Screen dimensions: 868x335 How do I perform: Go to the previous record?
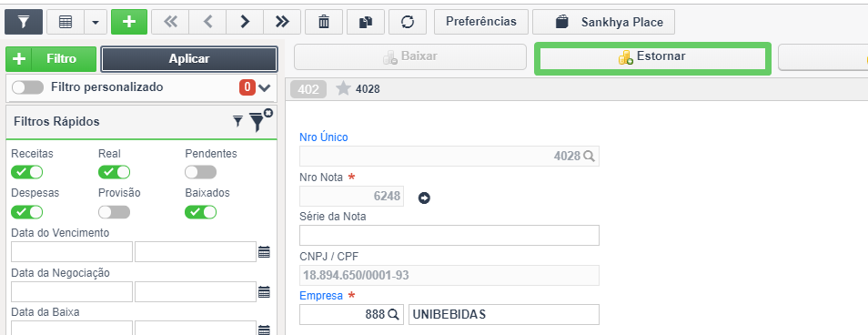[207, 22]
